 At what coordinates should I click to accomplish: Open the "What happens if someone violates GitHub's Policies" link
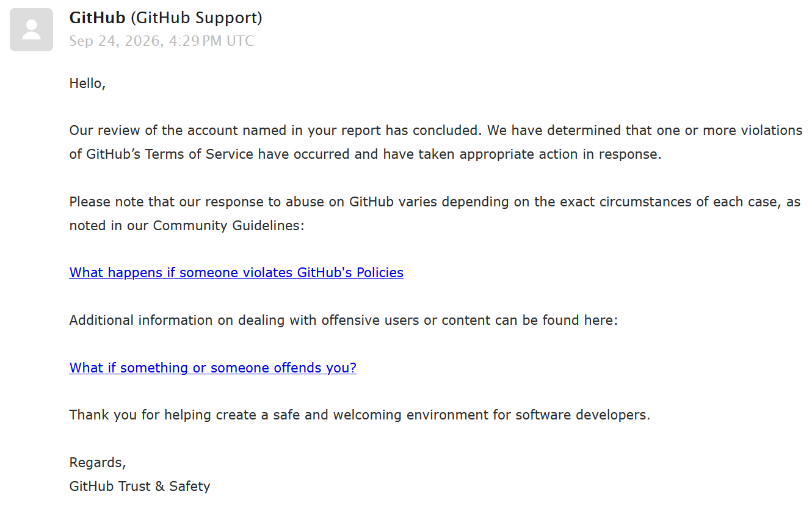tap(236, 272)
